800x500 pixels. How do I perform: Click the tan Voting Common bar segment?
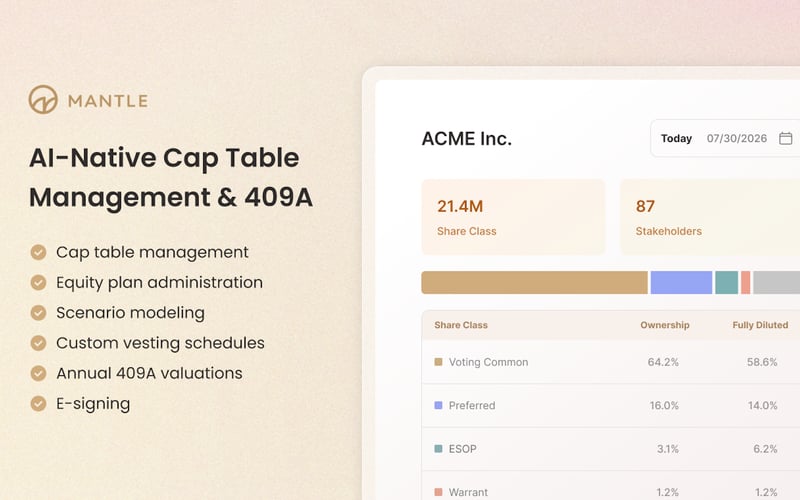tap(534, 283)
